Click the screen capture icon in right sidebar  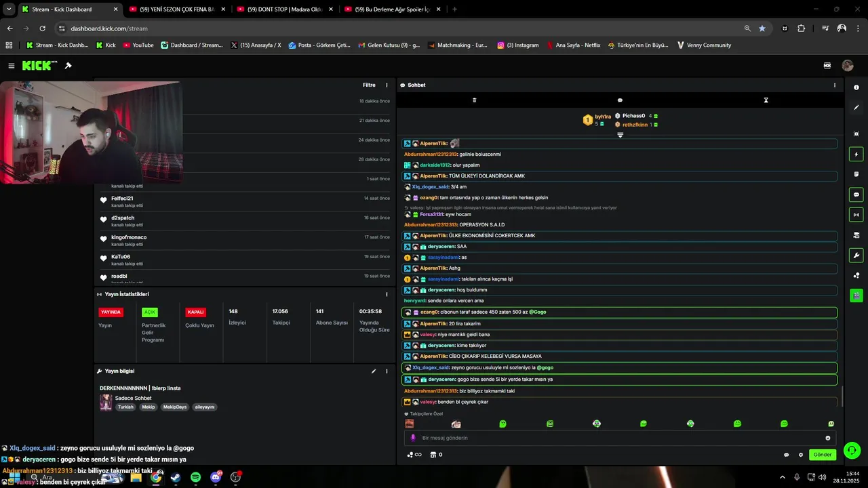(x=856, y=134)
